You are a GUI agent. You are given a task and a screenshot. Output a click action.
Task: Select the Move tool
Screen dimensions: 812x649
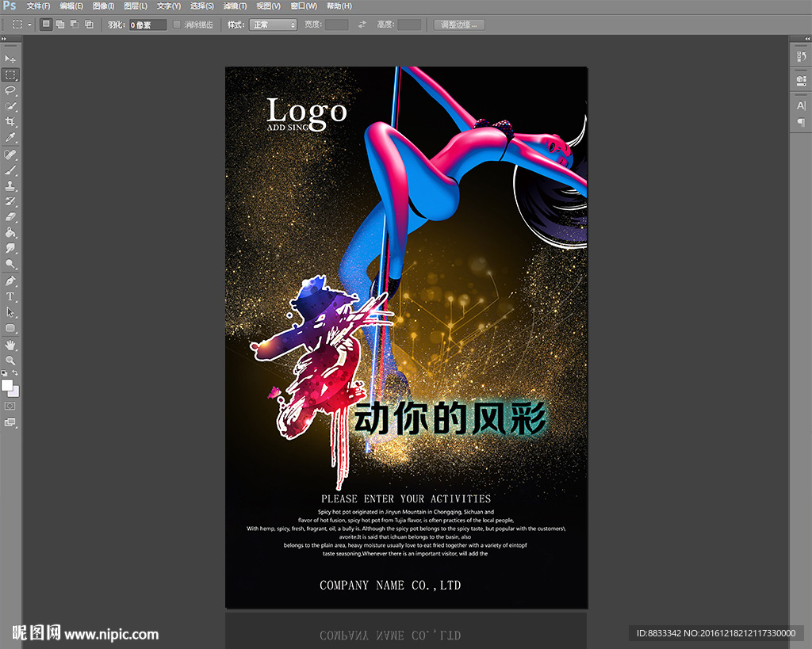10,59
